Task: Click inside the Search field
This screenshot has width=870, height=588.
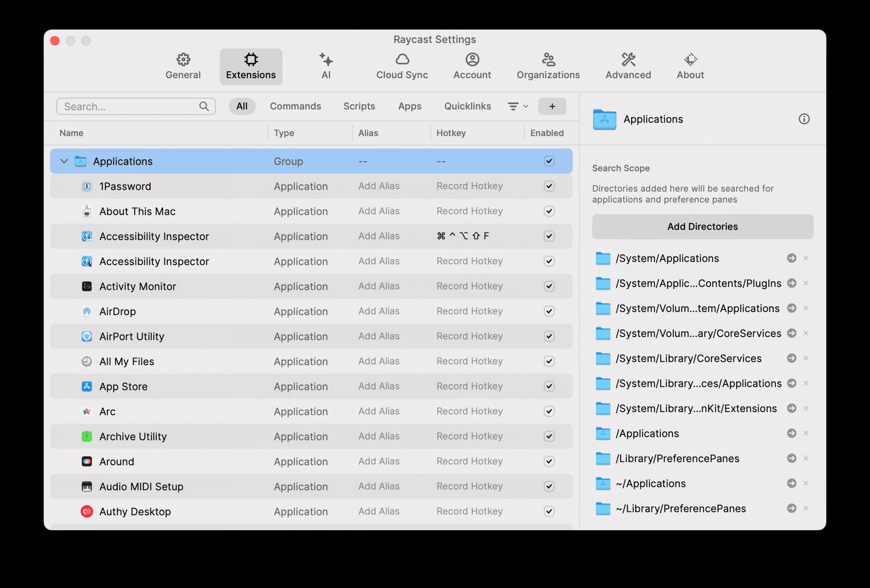Action: coord(127,106)
